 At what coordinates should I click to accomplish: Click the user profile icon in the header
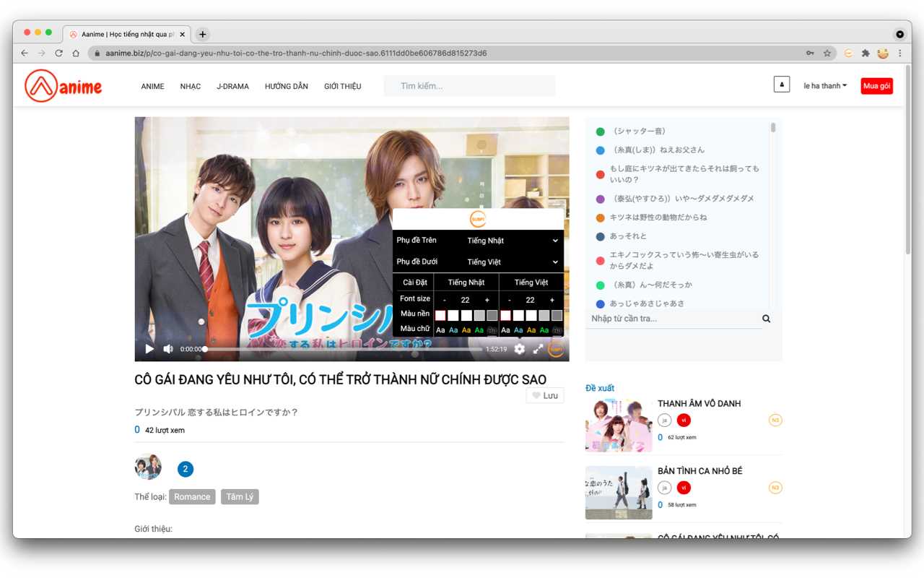pyautogui.click(x=781, y=85)
